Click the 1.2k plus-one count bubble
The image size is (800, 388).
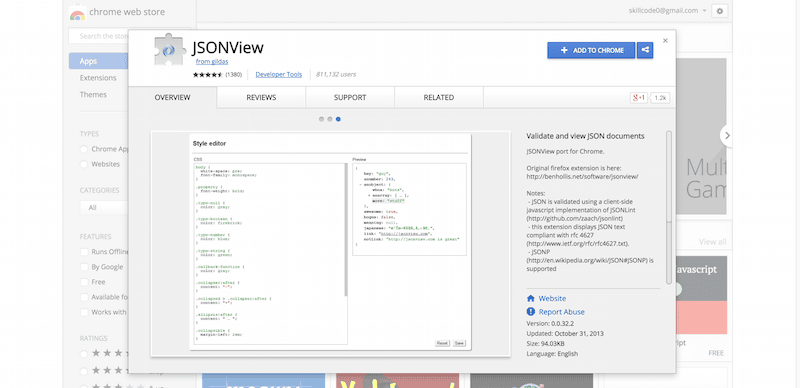pos(661,98)
